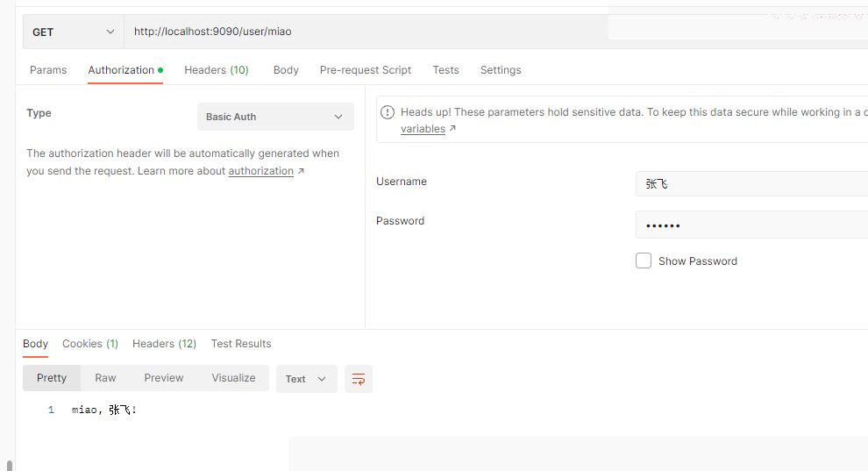The height and width of the screenshot is (471, 868).
Task: Open the Text format dropdown
Action: pyautogui.click(x=306, y=379)
